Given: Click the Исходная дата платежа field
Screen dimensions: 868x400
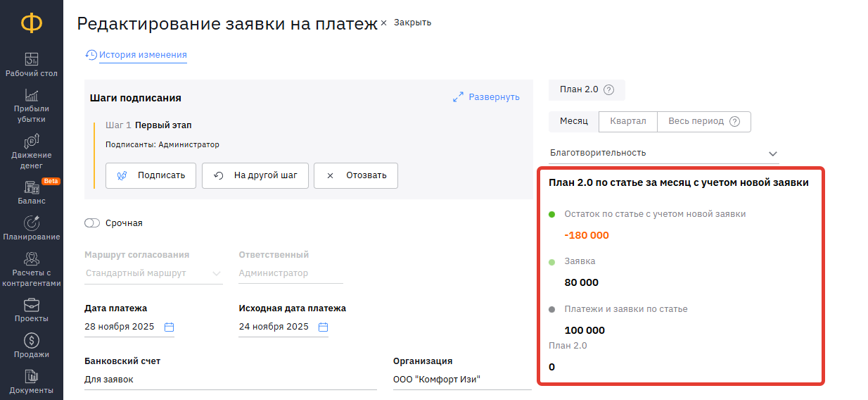Looking at the screenshot, I should (283, 327).
